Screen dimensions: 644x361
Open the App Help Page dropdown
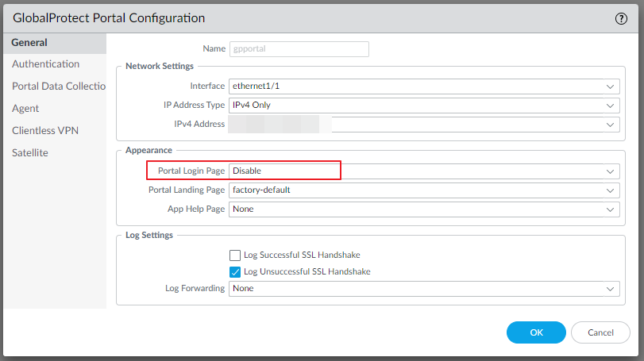(x=610, y=209)
